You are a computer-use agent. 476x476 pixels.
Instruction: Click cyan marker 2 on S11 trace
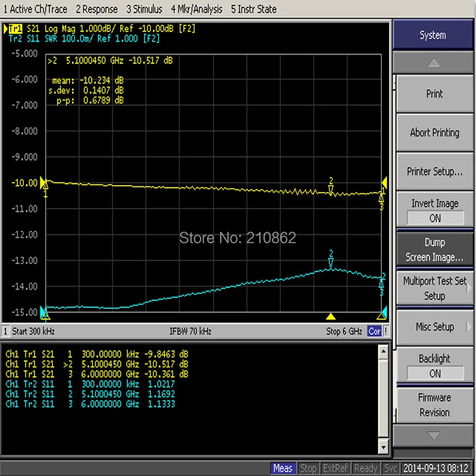[x=331, y=259]
